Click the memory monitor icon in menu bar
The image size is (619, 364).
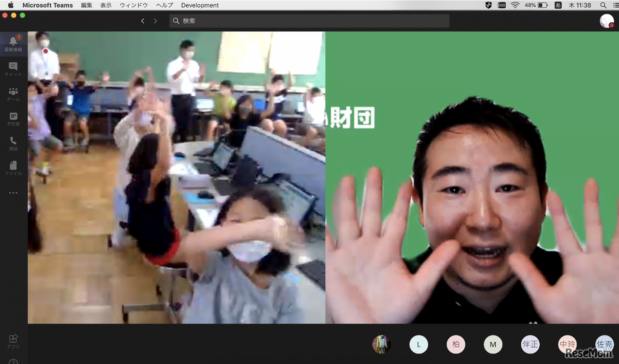(501, 5)
